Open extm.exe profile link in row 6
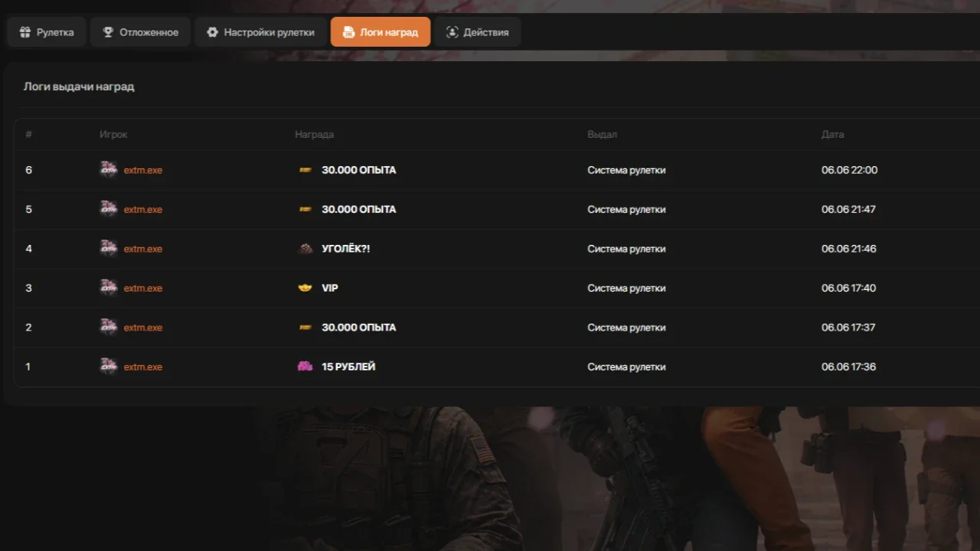 tap(143, 170)
